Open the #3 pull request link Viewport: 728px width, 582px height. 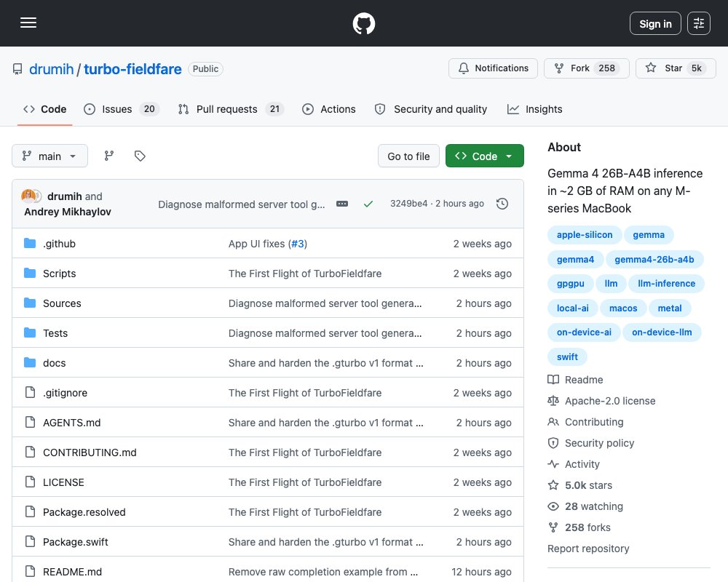pos(298,244)
